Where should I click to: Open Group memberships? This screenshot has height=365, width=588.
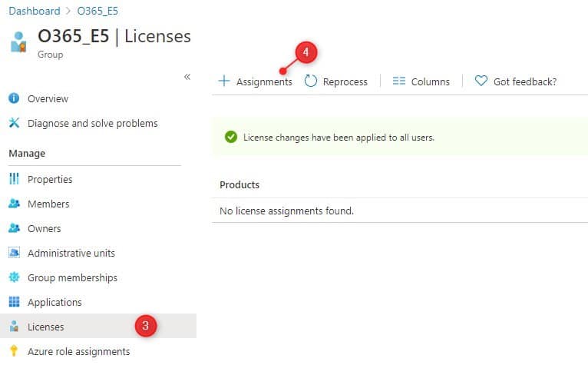(x=72, y=278)
